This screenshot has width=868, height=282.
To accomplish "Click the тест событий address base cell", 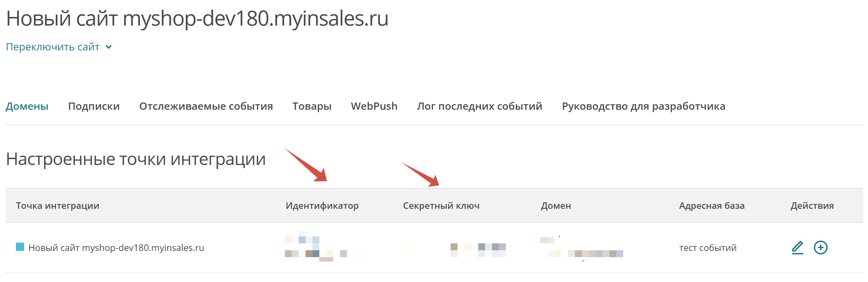I will [708, 248].
